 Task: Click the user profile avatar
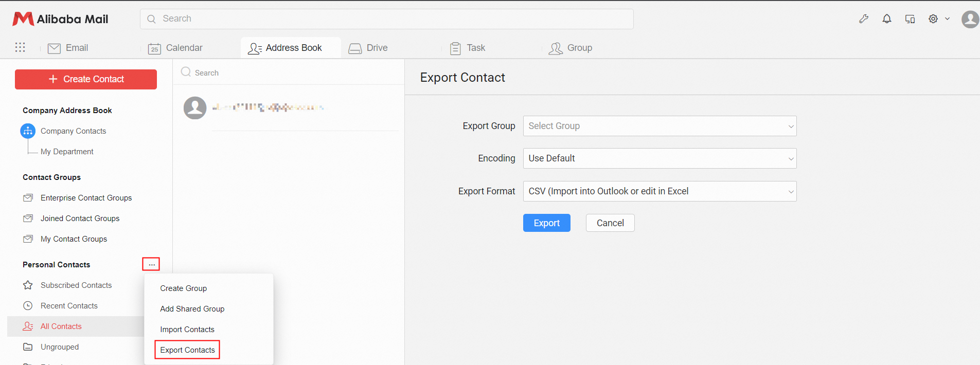click(x=970, y=20)
